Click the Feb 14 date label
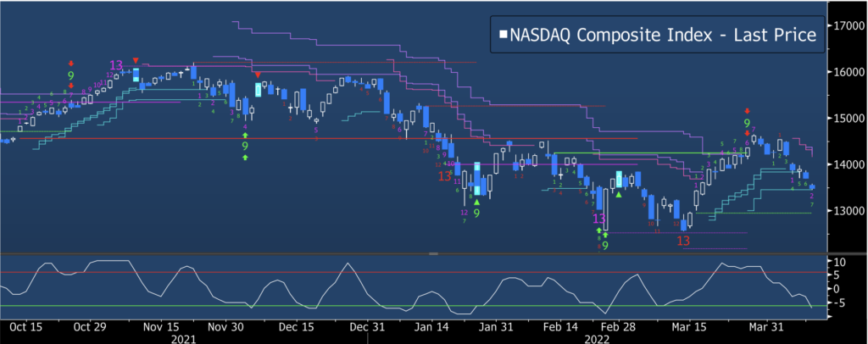The width and height of the screenshot is (868, 344). [563, 327]
